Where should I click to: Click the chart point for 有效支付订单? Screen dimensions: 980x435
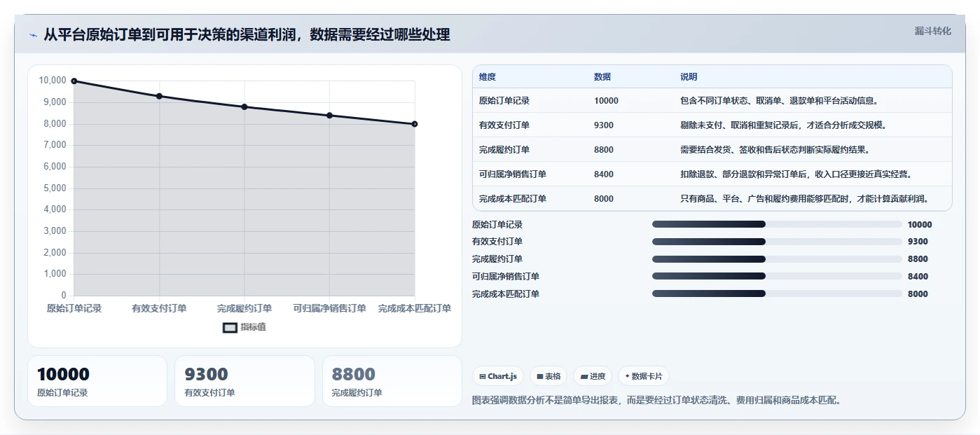pos(159,96)
